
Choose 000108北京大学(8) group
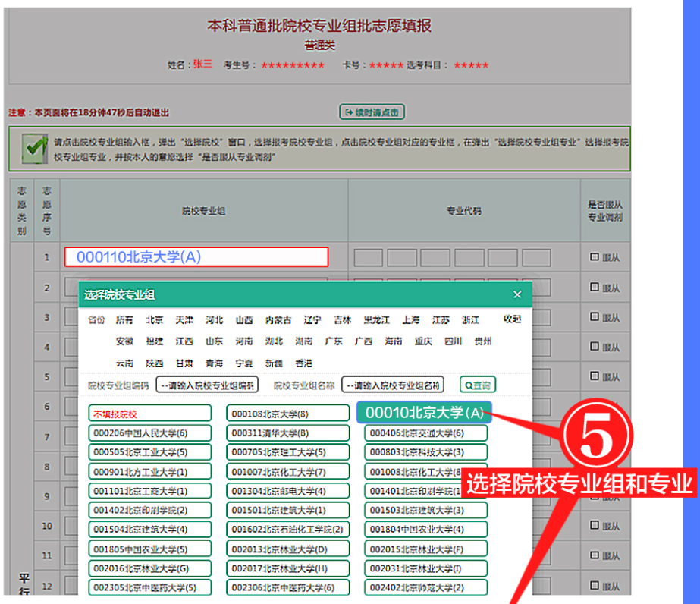[x=288, y=414]
